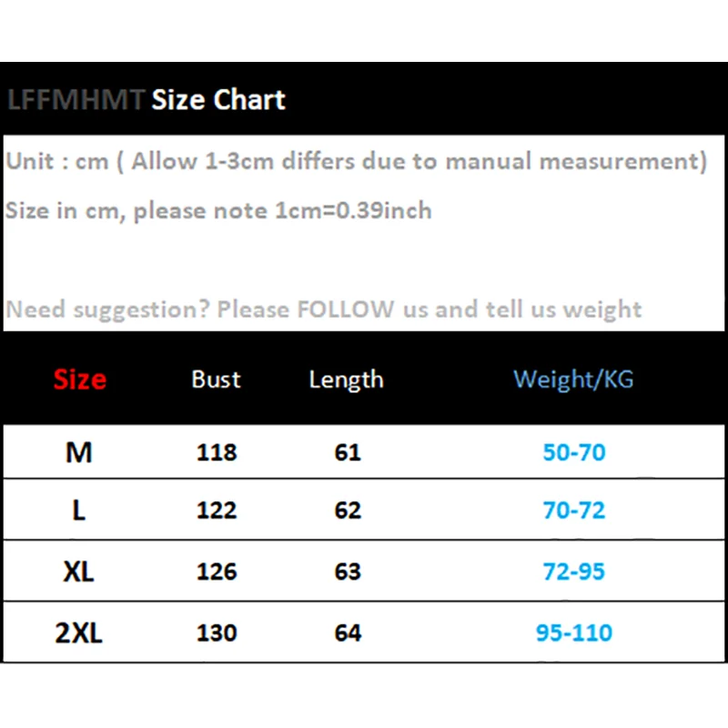This screenshot has width=728, height=728.
Task: Select the M size row label
Action: tap(79, 451)
